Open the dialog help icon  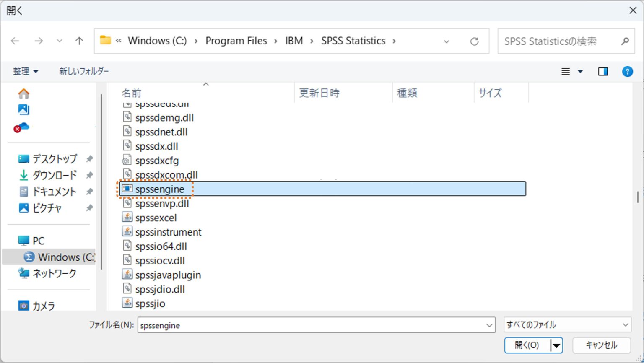click(x=627, y=71)
